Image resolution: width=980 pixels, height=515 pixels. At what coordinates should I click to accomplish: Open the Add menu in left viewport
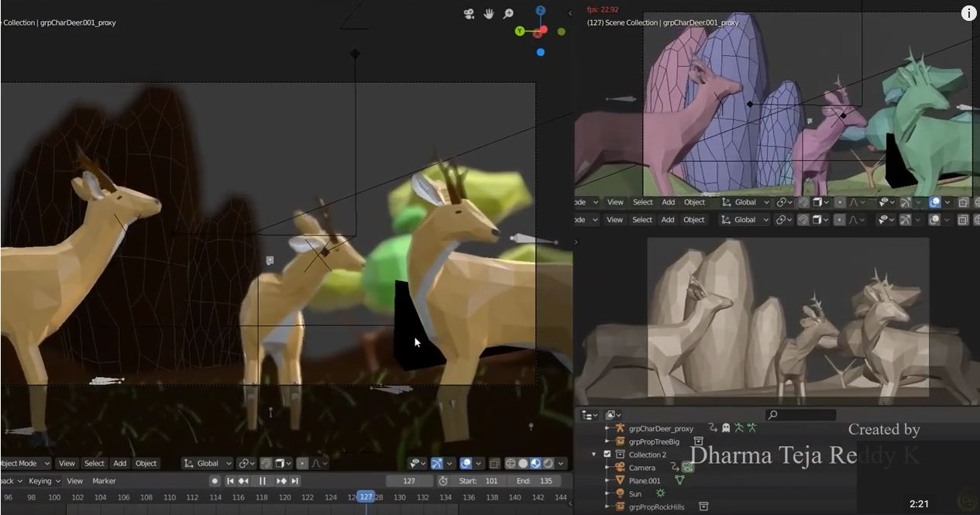click(x=119, y=463)
